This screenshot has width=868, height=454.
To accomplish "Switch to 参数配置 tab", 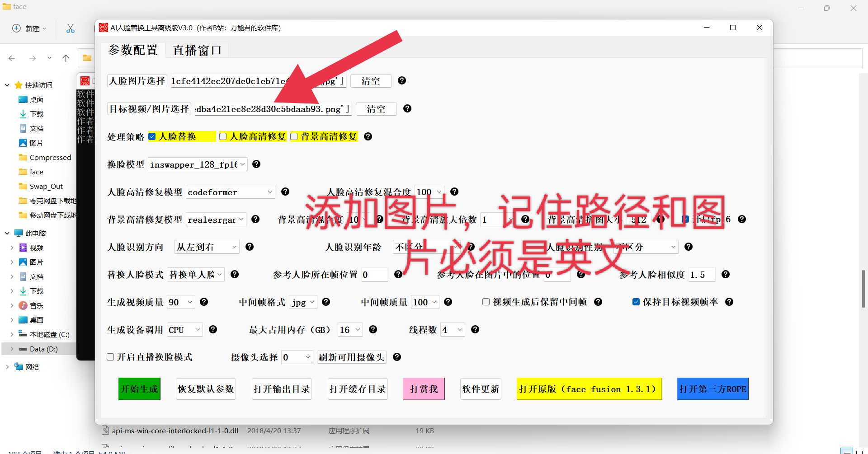I will [x=133, y=50].
